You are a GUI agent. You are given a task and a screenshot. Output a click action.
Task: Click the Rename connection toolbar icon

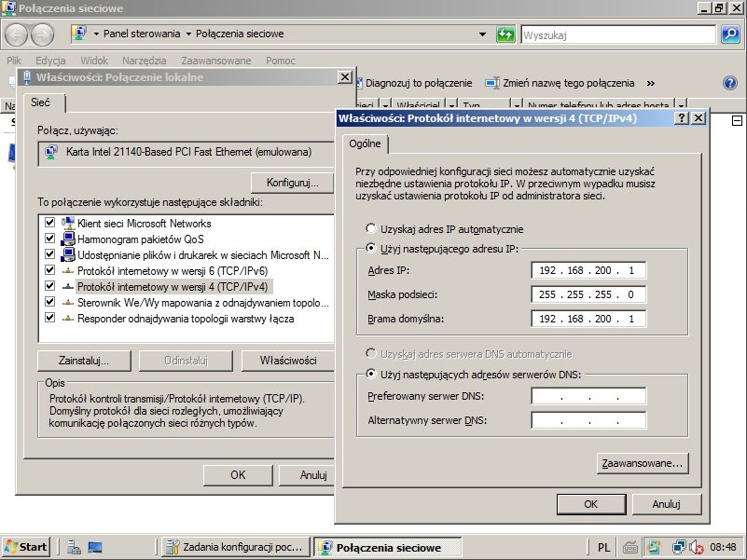click(492, 83)
